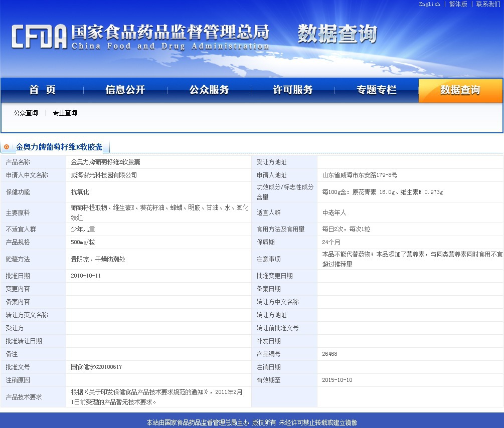Click the 申请人中文名称 row label
The image size is (504, 428).
pos(27,175)
